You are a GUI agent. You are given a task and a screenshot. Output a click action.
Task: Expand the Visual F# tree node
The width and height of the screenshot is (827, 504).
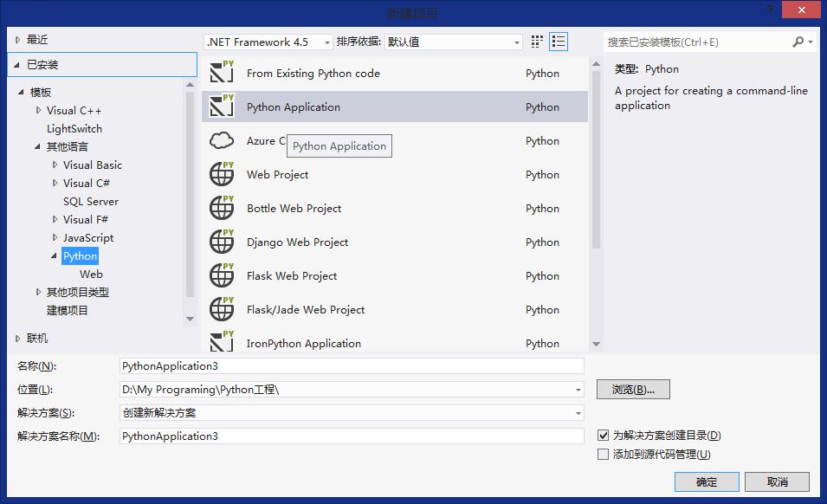[55, 219]
